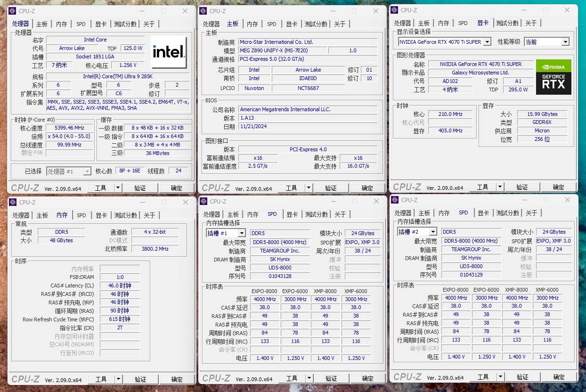Click the CAS# Latency value 46.0 时钟
This screenshot has height=392, width=586.
120,286
